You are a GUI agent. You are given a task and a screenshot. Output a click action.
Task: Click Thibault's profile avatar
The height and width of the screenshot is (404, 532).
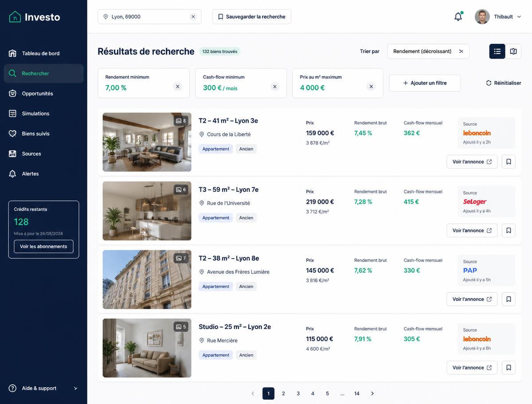point(482,17)
